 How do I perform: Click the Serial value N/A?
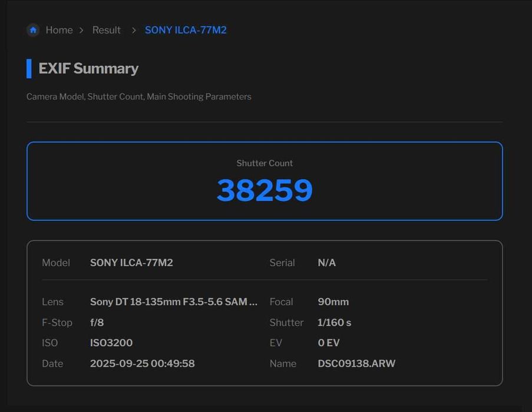click(327, 263)
